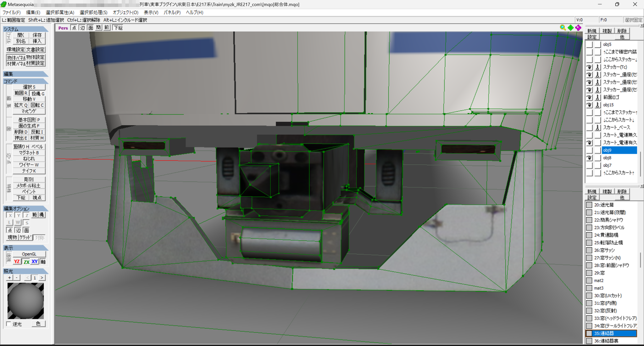
Task: Toggle 簡 simple display in viewport header
Action: pyautogui.click(x=99, y=28)
